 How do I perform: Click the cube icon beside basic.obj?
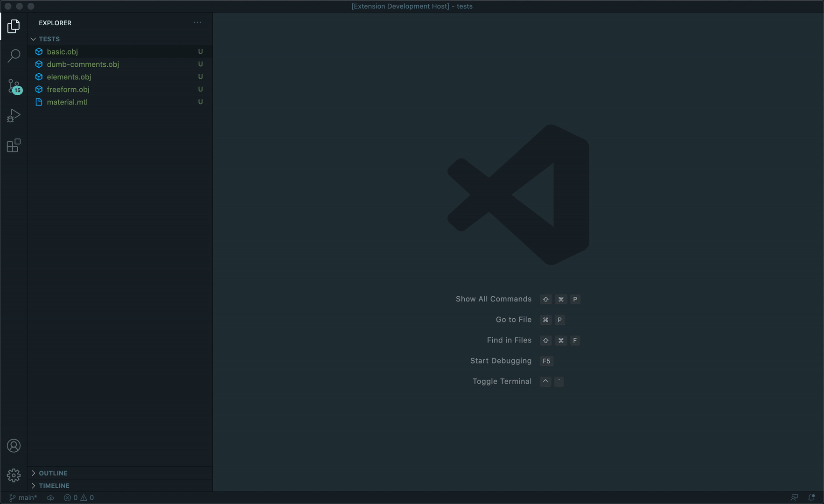click(x=39, y=52)
